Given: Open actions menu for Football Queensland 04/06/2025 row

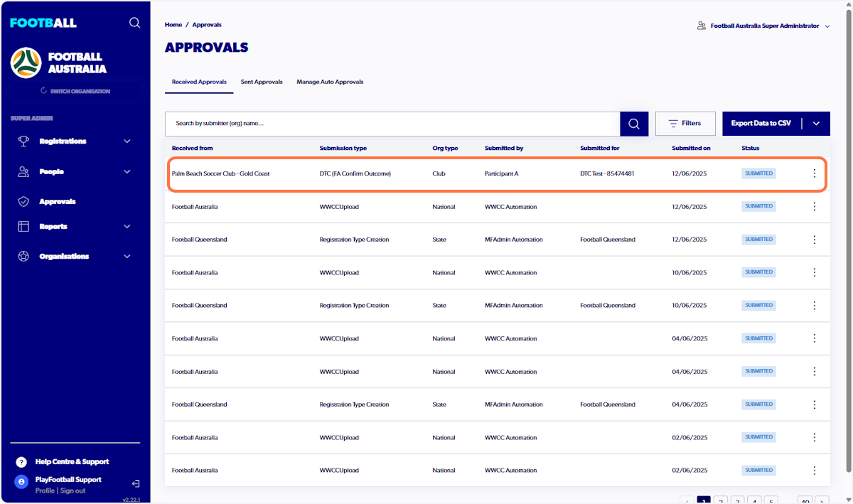Looking at the screenshot, I should [x=815, y=404].
